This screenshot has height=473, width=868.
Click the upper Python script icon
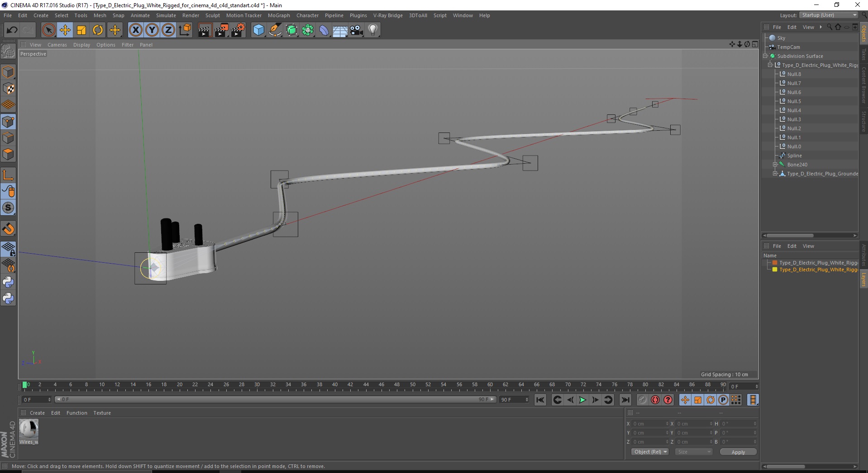[x=8, y=282]
